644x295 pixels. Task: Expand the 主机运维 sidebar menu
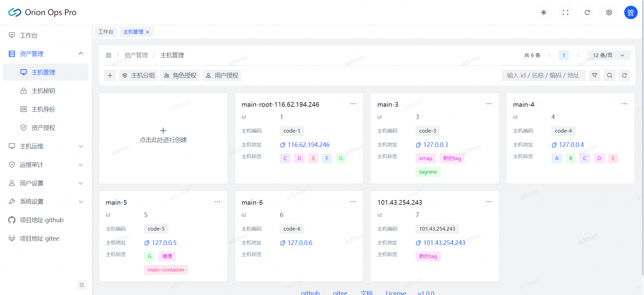pos(81,146)
